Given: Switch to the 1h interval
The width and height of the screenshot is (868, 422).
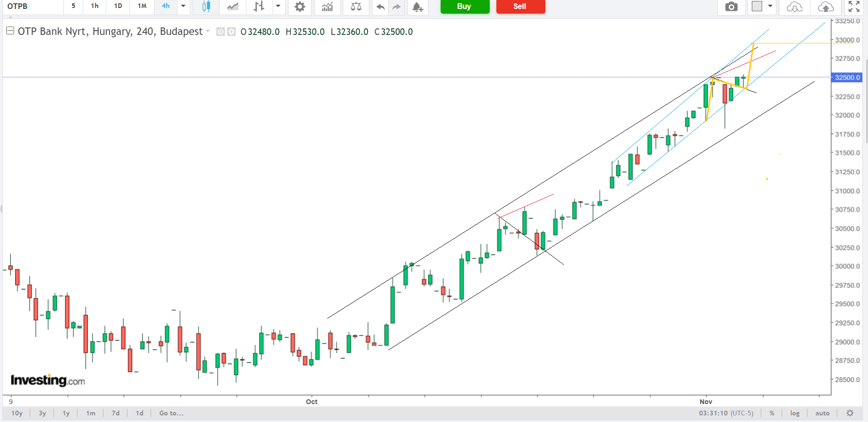Looking at the screenshot, I should (x=95, y=6).
